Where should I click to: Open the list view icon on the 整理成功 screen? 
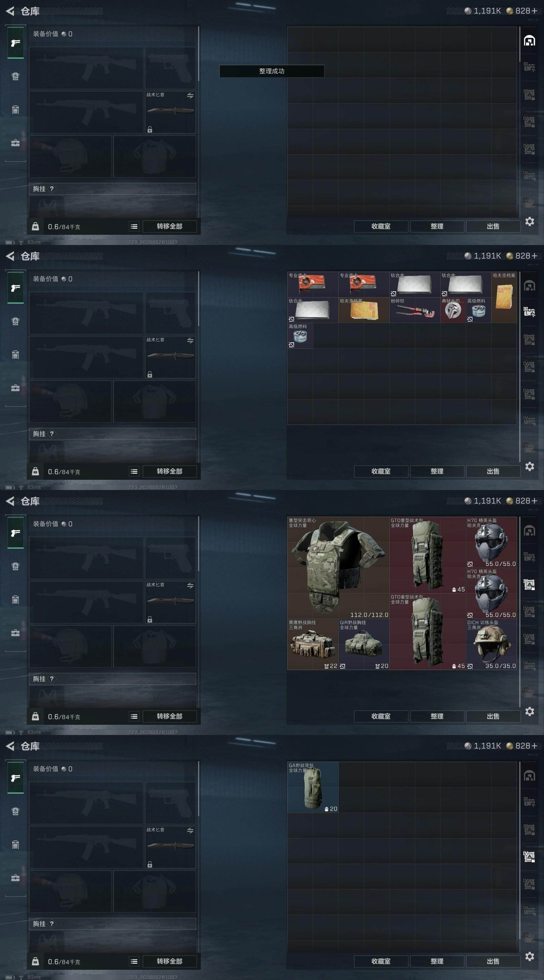coord(134,226)
